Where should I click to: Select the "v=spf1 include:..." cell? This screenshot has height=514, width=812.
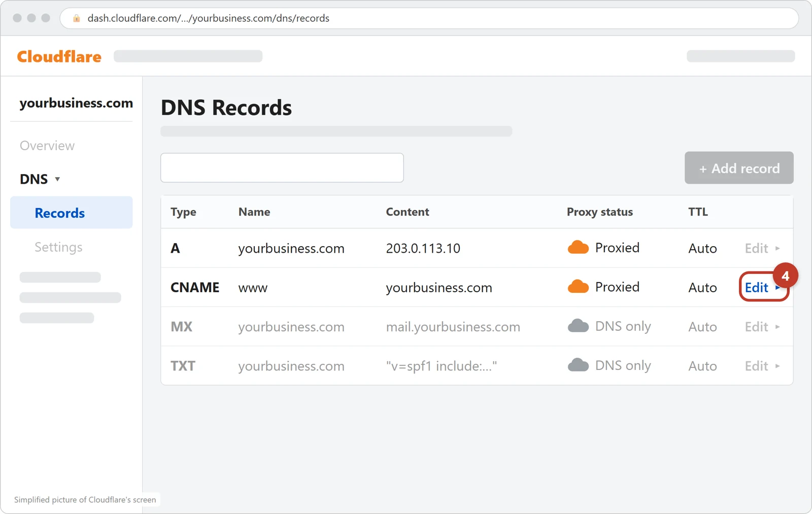(442, 366)
